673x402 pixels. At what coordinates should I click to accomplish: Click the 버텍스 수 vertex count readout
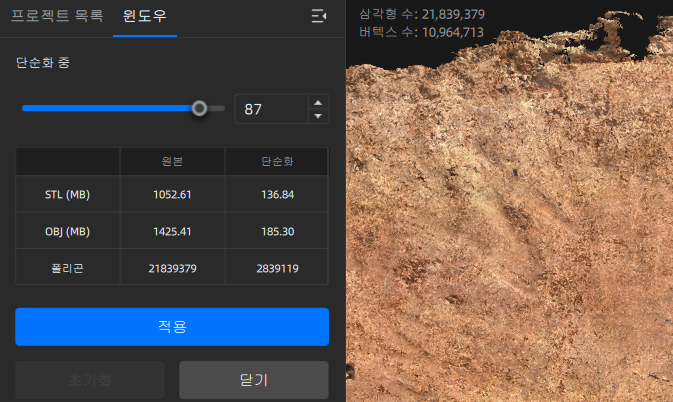pyautogui.click(x=421, y=32)
